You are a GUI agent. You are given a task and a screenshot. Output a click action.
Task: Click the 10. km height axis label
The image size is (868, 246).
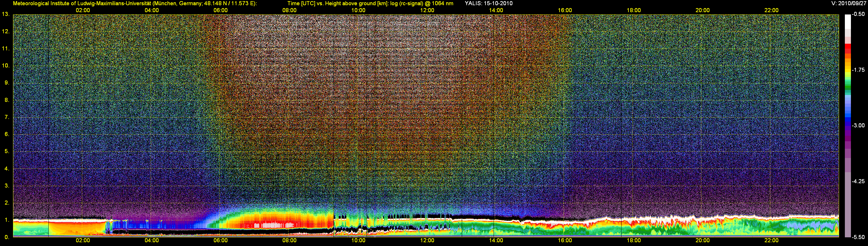click(x=6, y=66)
